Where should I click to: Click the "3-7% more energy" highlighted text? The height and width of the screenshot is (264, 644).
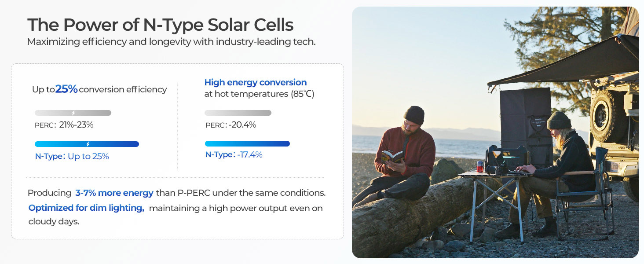pos(114,193)
